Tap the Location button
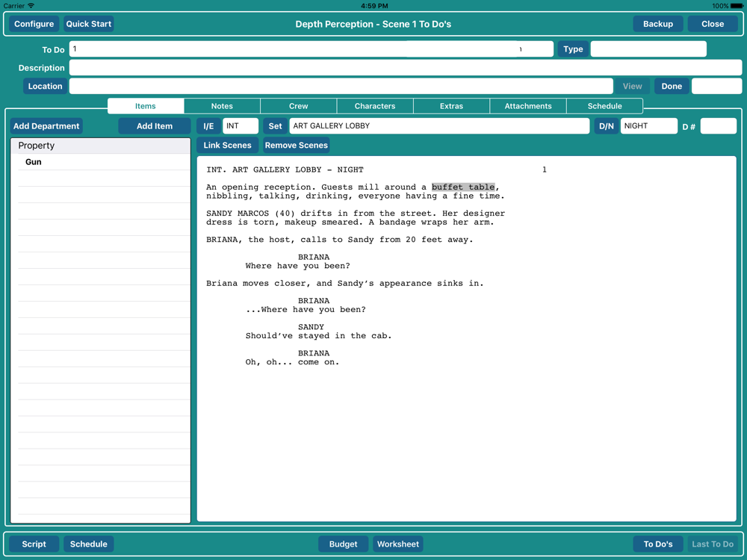This screenshot has width=747, height=560. 46,86
